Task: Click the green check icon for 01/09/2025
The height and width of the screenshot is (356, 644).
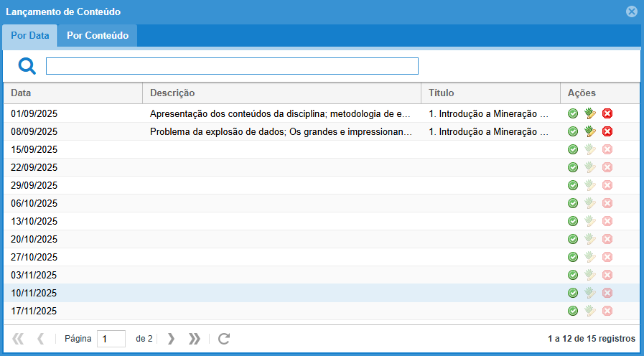Action: point(573,113)
